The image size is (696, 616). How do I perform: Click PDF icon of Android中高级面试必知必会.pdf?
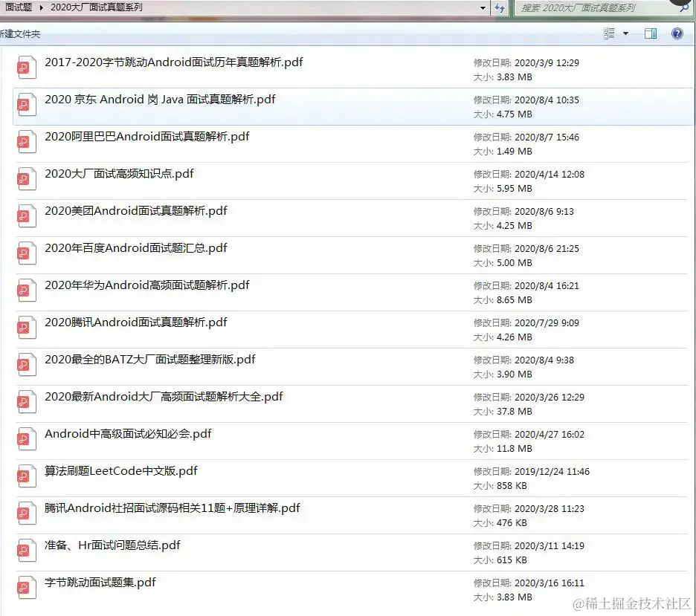26,439
